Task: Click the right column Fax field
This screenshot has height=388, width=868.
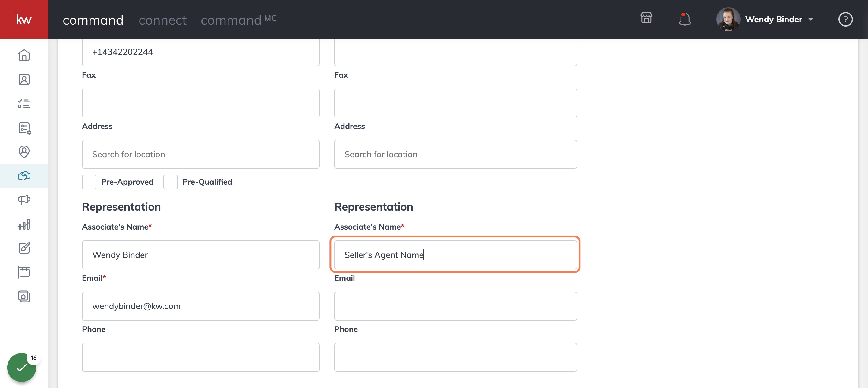Action: pos(455,103)
